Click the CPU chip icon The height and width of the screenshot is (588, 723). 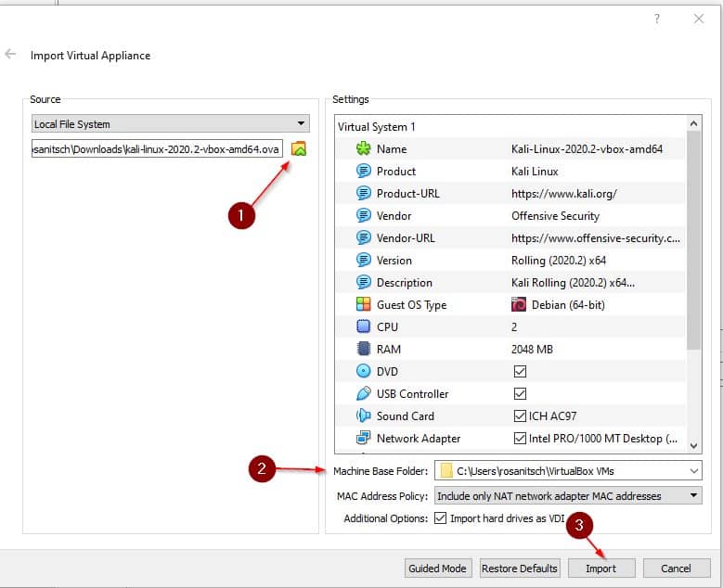pyautogui.click(x=364, y=327)
